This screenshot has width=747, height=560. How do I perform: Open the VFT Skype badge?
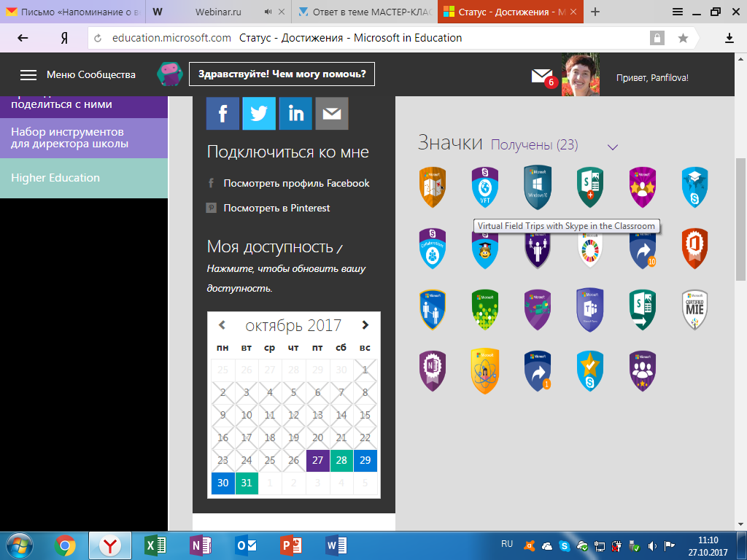click(x=485, y=187)
